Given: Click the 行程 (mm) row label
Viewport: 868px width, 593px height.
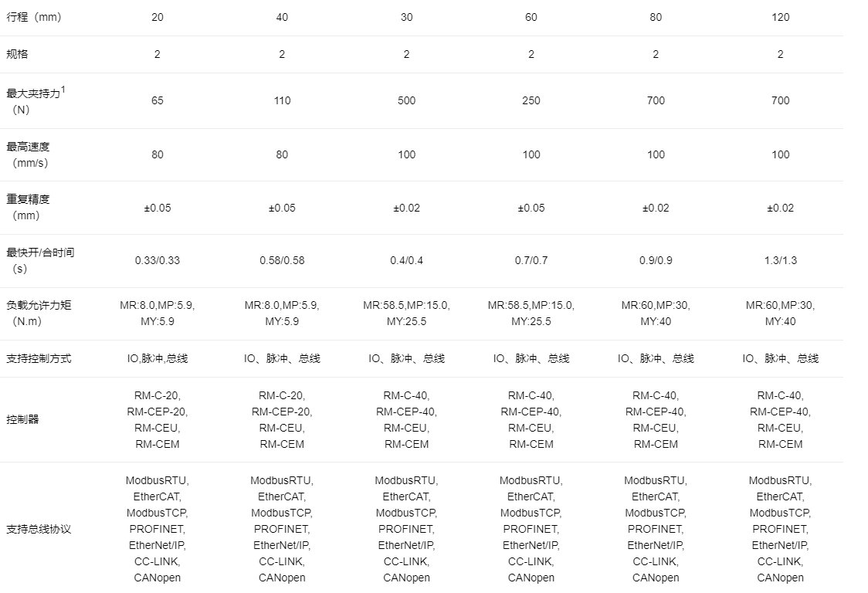Looking at the screenshot, I should click(33, 17).
